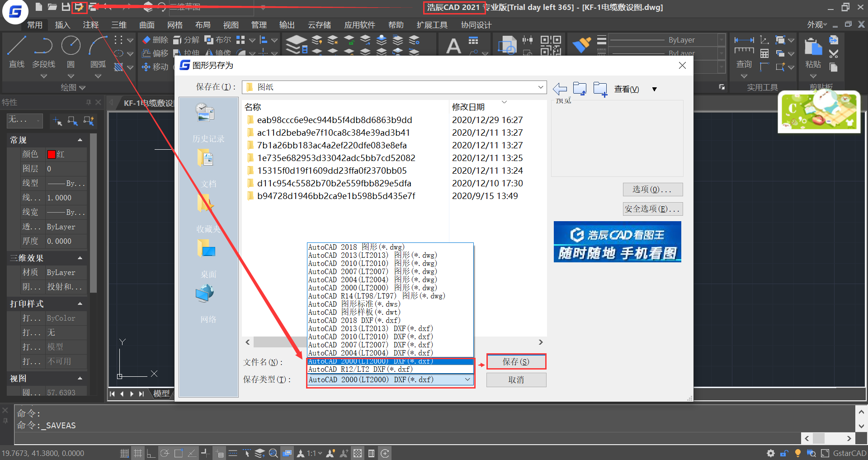Toggle lineweight display in the status bar
The image size is (868, 460).
point(233,453)
